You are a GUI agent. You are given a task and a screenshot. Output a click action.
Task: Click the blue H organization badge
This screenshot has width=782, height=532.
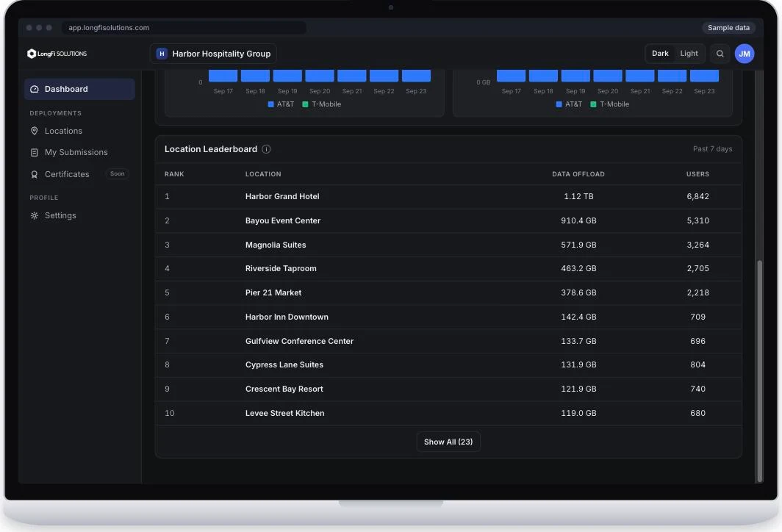pyautogui.click(x=162, y=54)
